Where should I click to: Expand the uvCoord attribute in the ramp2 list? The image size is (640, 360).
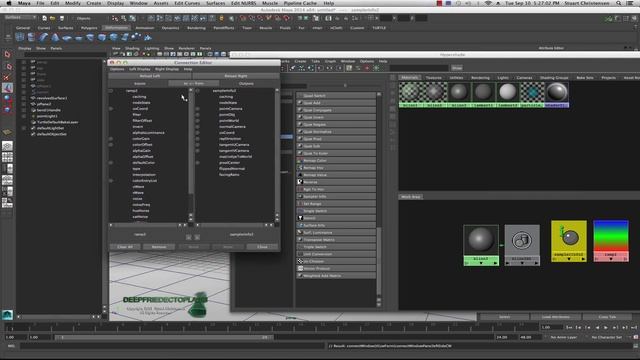point(111,109)
